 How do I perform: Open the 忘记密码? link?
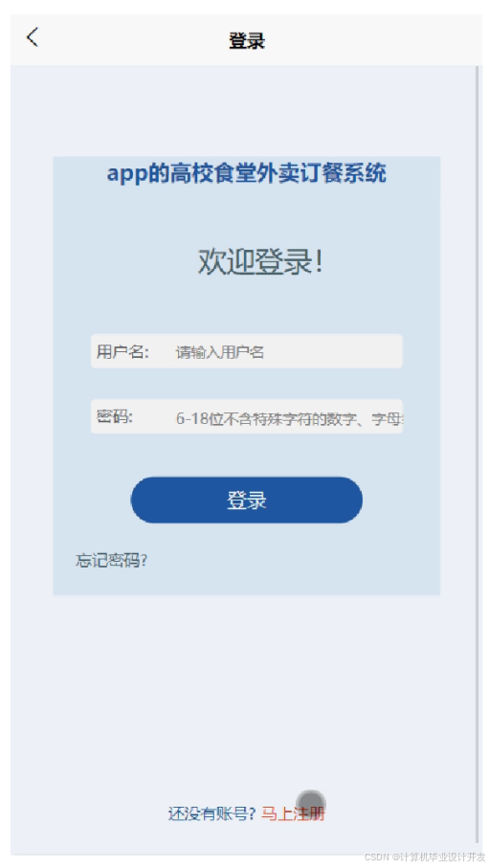[111, 561]
